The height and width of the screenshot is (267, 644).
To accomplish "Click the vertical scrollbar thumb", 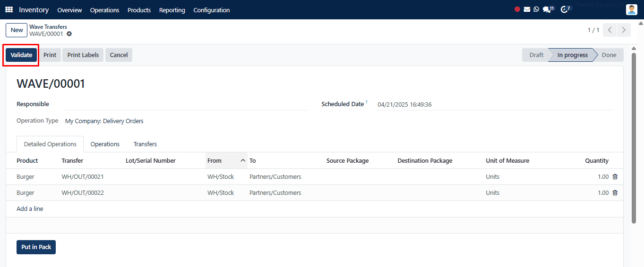I will coord(634,137).
